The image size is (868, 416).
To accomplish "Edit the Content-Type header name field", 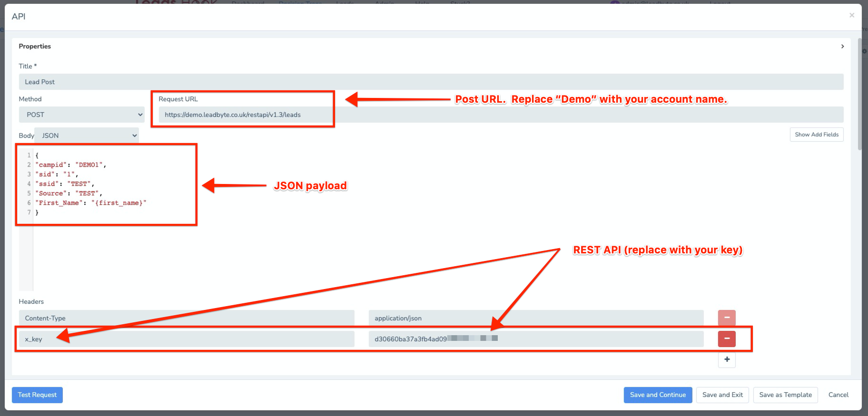I will point(187,318).
